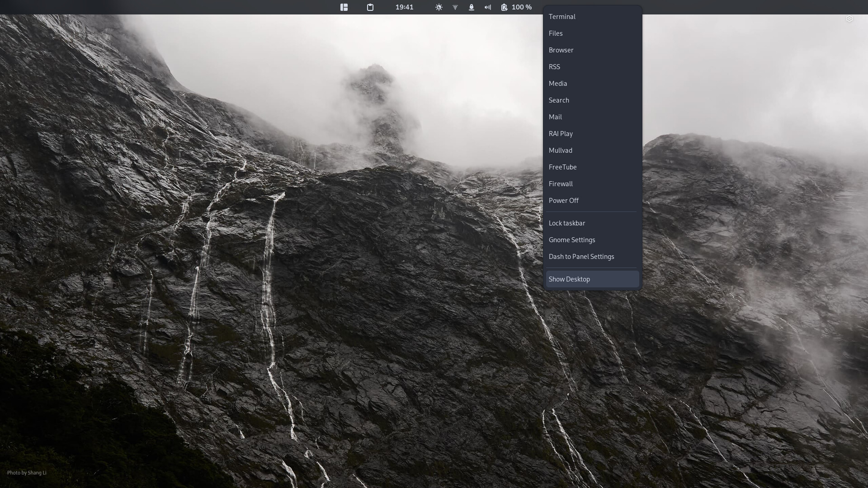The height and width of the screenshot is (488, 868).
Task: Launch Terminal from the menu
Action: pyautogui.click(x=562, y=17)
